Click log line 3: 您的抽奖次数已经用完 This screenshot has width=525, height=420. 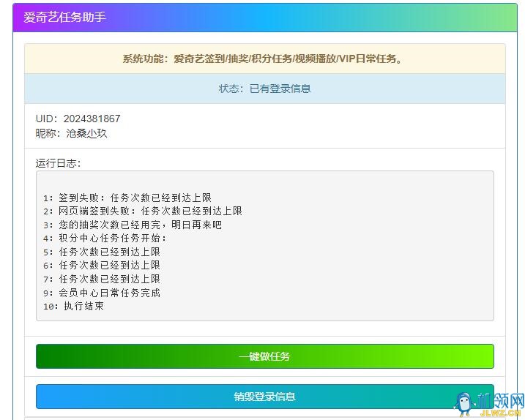[x=133, y=225]
